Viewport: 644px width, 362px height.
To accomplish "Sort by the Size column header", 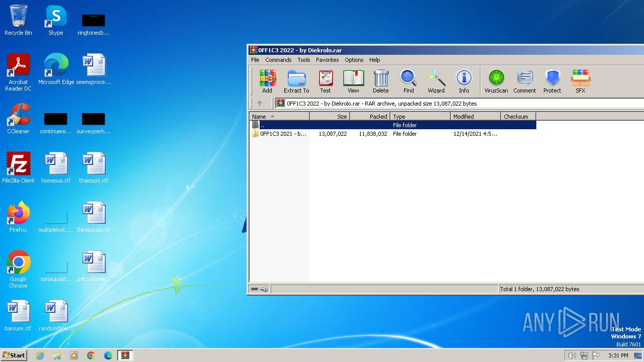I will [330, 116].
